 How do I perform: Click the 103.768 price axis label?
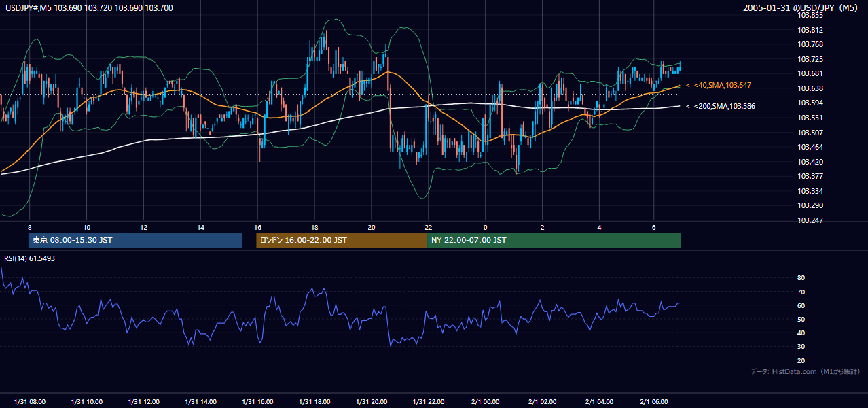[x=810, y=45]
